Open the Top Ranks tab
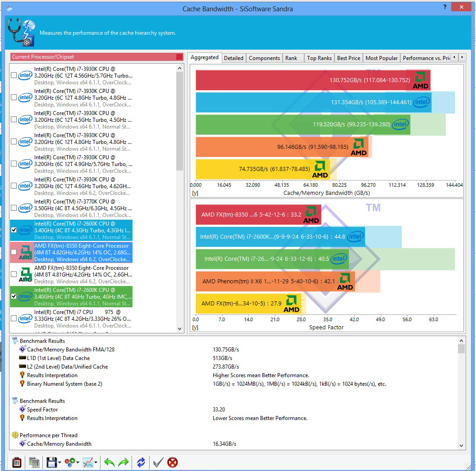The height and width of the screenshot is (471, 476). [319, 58]
